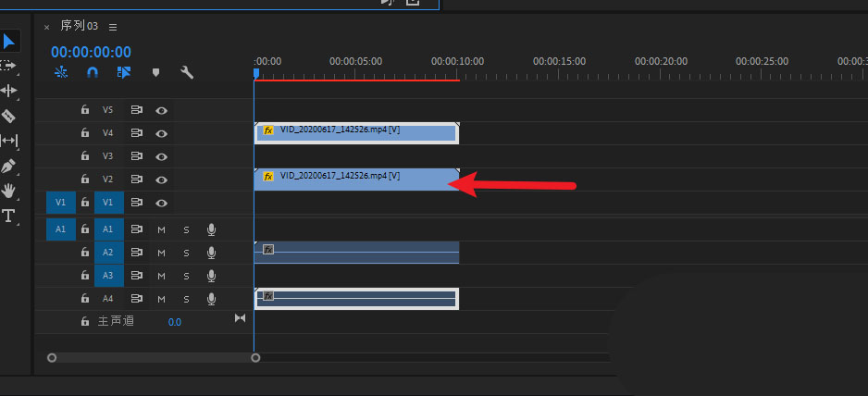Hide the V3 track output eye

(161, 156)
